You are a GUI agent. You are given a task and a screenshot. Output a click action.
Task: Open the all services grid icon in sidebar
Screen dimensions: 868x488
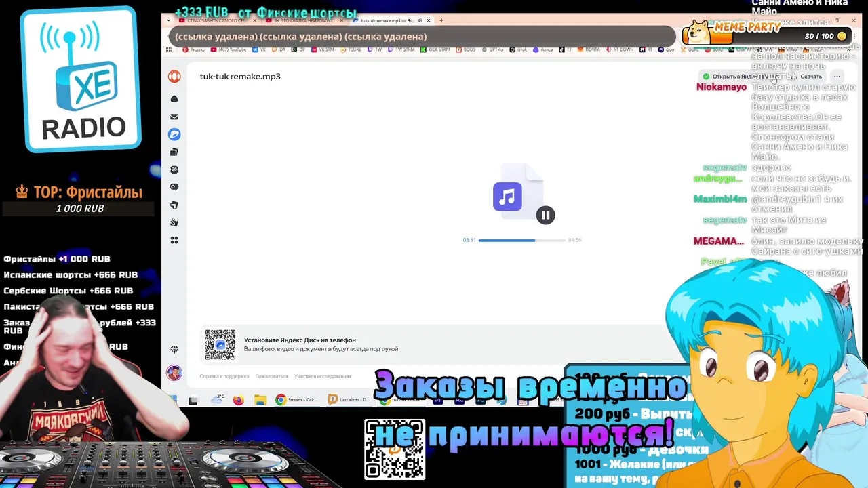pos(174,240)
